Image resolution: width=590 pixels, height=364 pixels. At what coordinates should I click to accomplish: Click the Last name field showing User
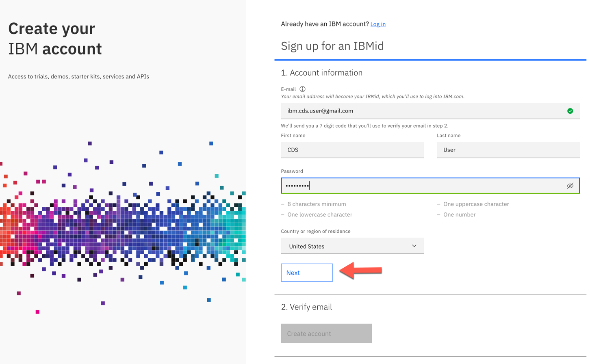pyautogui.click(x=508, y=149)
